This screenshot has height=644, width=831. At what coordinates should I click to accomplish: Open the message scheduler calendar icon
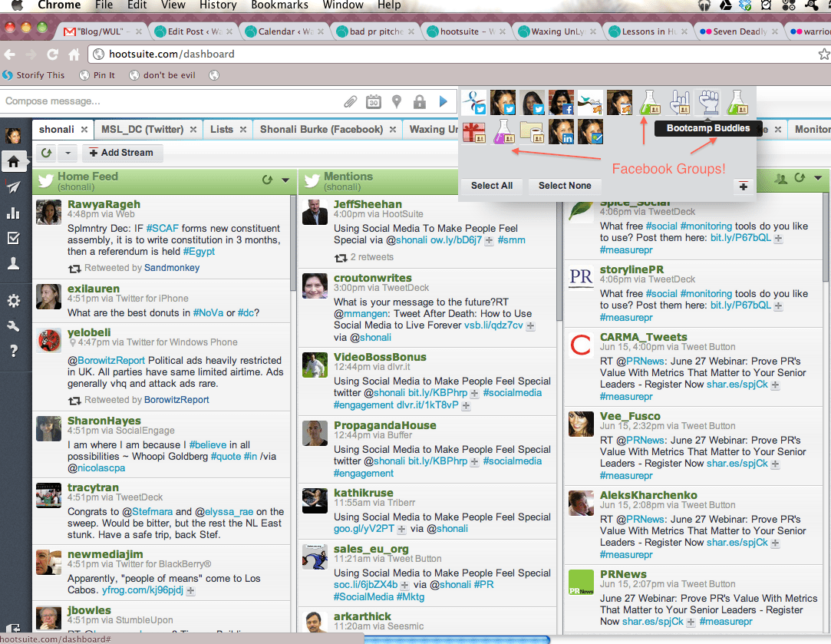point(374,101)
